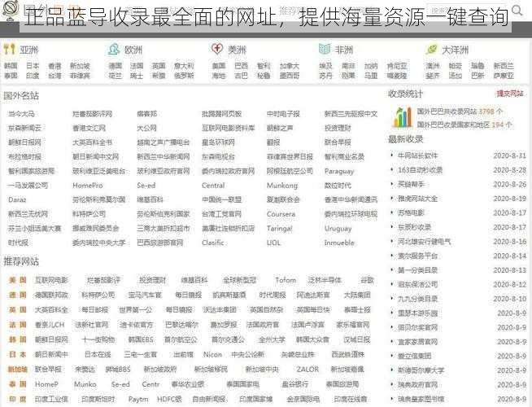Viewport: 532px width, 407px height.
Task: Open the 香港文汇网 site link
Action: (x=89, y=128)
